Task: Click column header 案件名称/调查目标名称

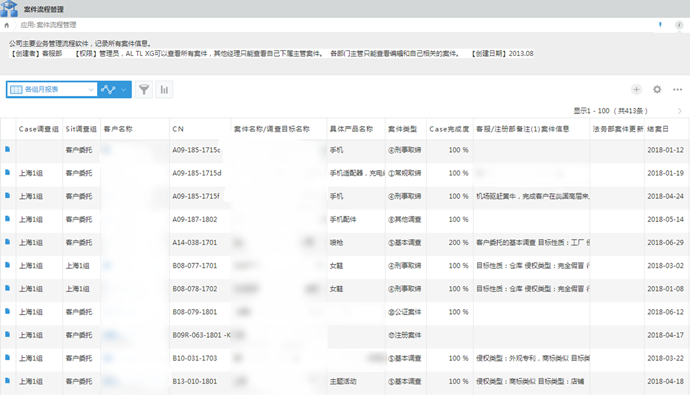Action: 272,129
